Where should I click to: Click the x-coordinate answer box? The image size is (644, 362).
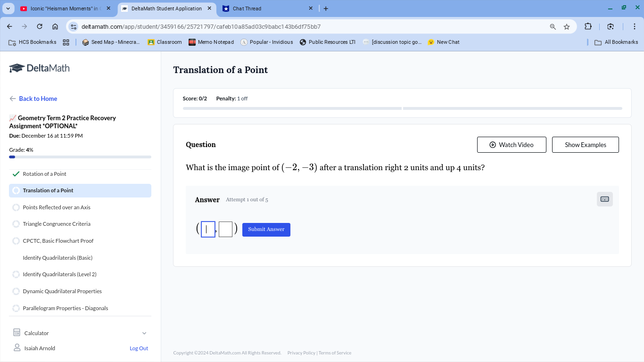point(208,230)
